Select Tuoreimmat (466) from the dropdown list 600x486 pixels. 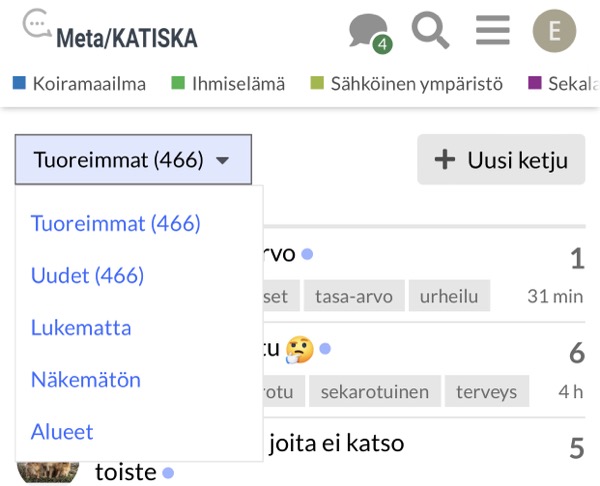pyautogui.click(x=115, y=223)
